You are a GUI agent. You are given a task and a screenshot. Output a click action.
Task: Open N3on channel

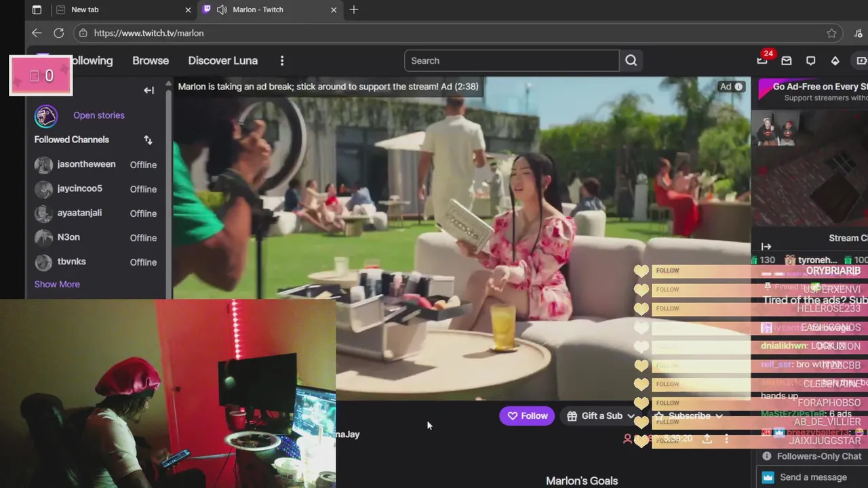[x=96, y=238]
